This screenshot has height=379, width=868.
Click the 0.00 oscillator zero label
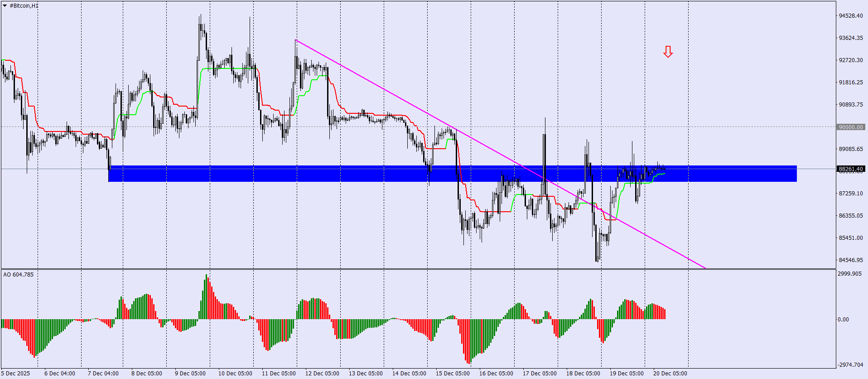843,320
